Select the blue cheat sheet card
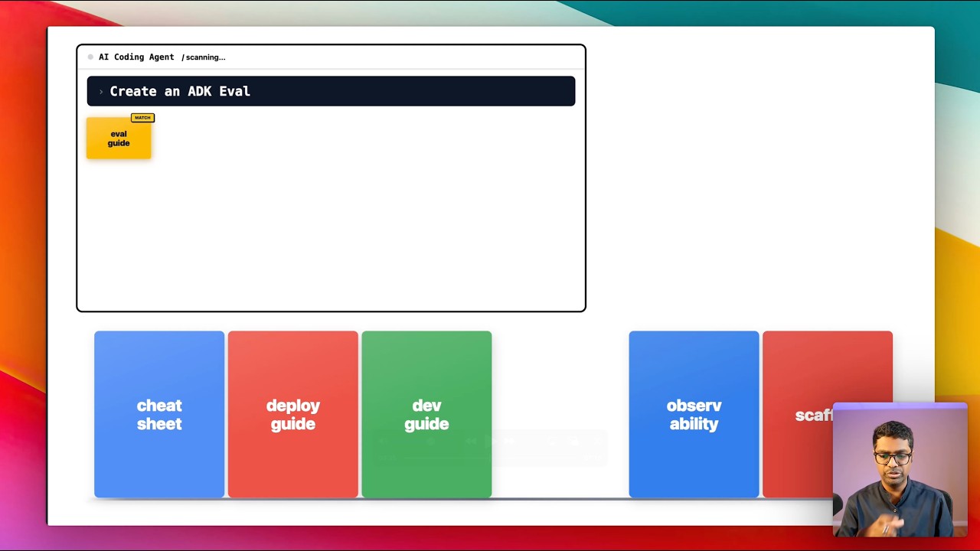Viewport: 980px width, 551px height. (x=159, y=414)
